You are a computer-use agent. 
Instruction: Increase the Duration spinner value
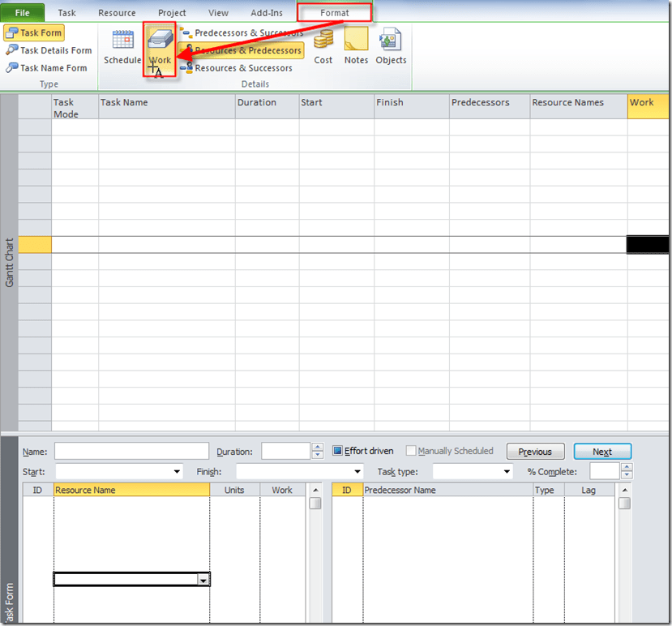point(317,447)
